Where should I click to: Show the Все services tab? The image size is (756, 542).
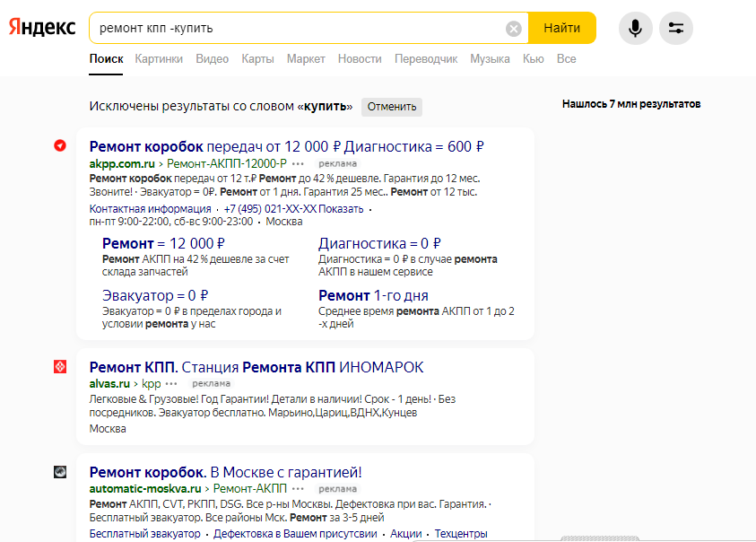(x=566, y=59)
